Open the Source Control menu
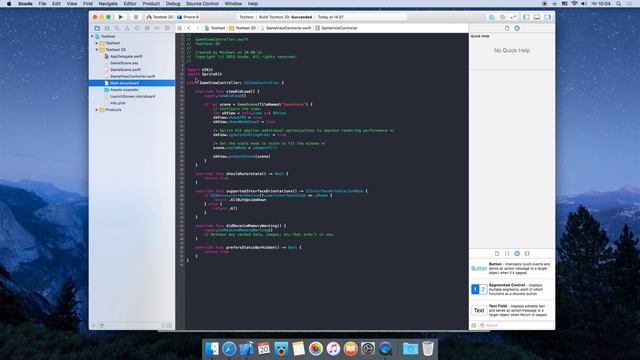The width and height of the screenshot is (640, 360). click(202, 4)
